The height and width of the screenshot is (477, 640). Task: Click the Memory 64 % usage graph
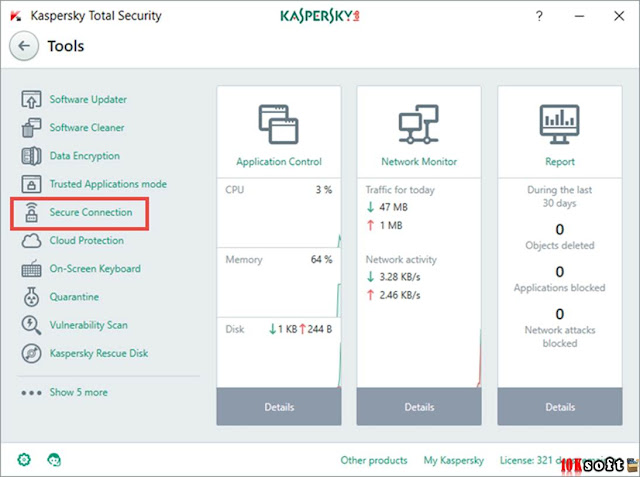pyautogui.click(x=279, y=282)
